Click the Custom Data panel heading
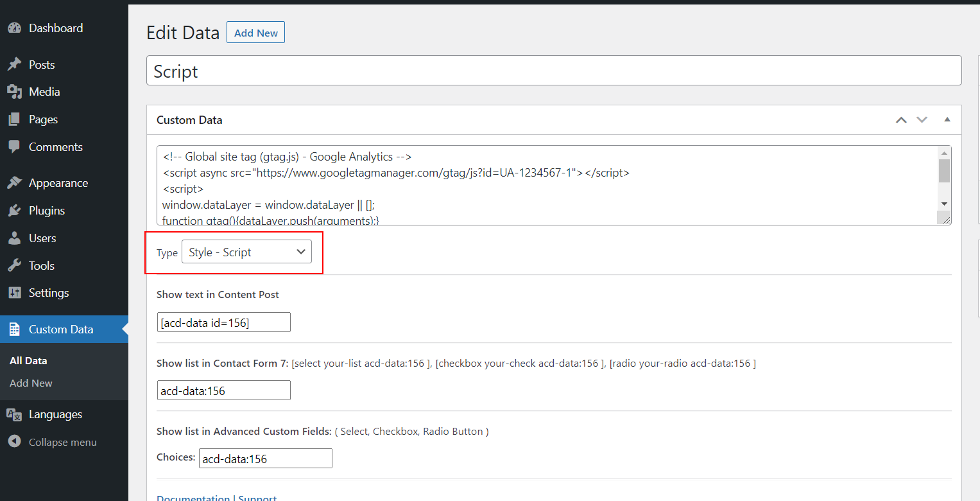Image resolution: width=980 pixels, height=501 pixels. pyautogui.click(x=189, y=120)
